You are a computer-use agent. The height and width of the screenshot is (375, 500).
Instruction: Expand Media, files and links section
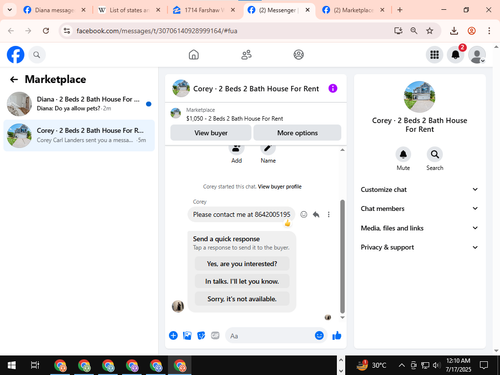[x=419, y=228]
